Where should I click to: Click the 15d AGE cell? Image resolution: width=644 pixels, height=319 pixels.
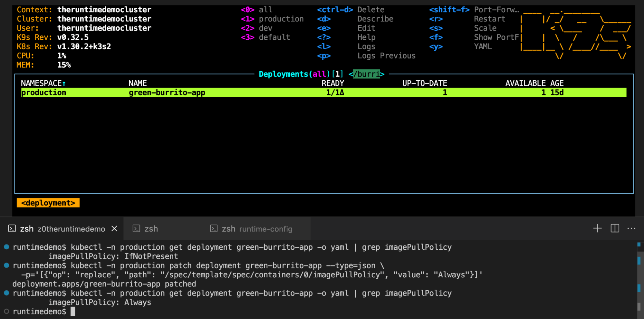click(557, 93)
